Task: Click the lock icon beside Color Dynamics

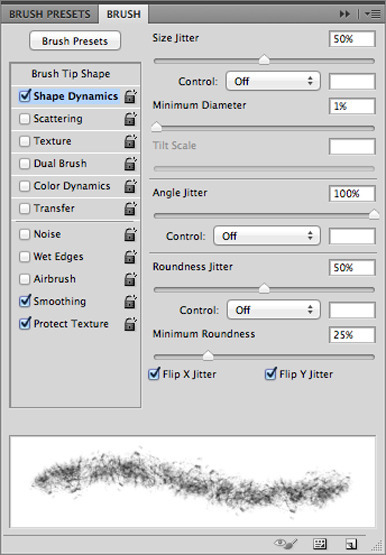Action: (131, 186)
